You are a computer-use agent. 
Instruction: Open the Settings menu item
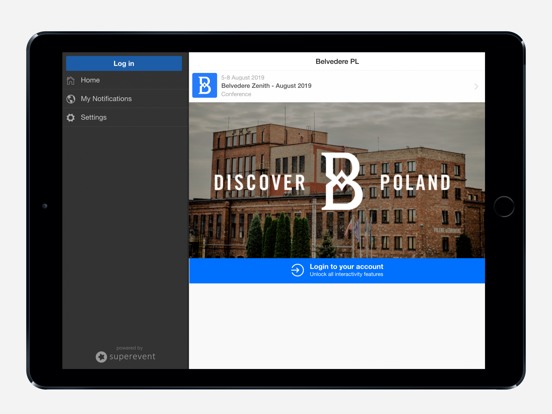(x=125, y=118)
